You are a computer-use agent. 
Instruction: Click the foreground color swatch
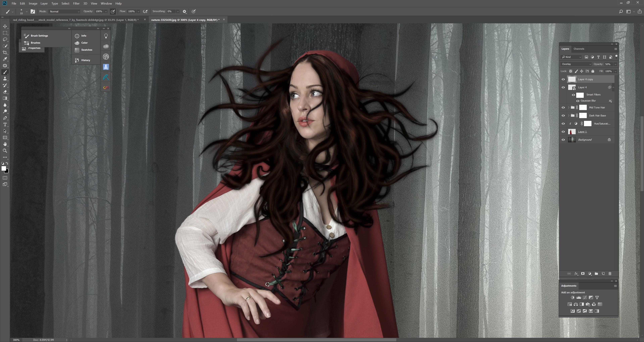(x=4, y=168)
